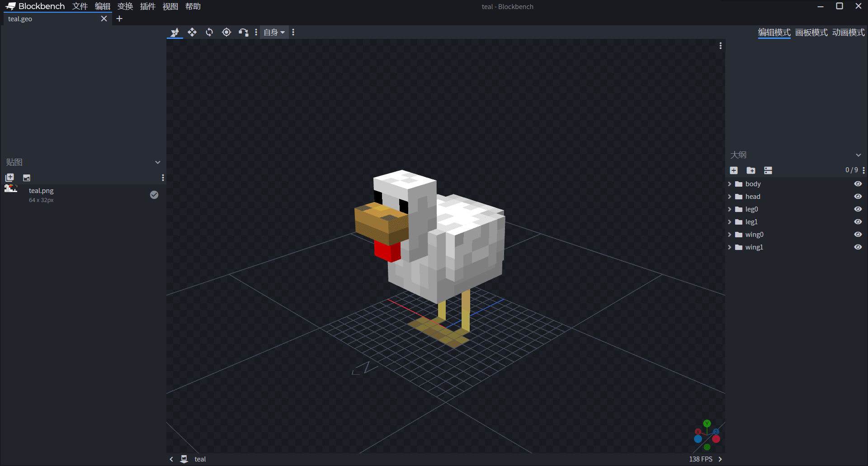Expand the wing0 group

pos(729,235)
